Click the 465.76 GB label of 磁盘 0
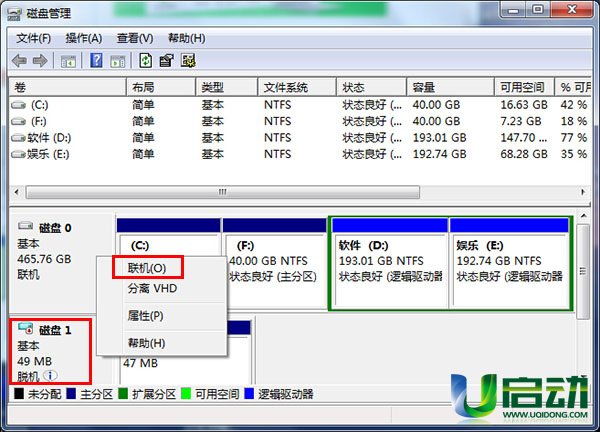Screen dimensions: 600x432 pos(44,259)
